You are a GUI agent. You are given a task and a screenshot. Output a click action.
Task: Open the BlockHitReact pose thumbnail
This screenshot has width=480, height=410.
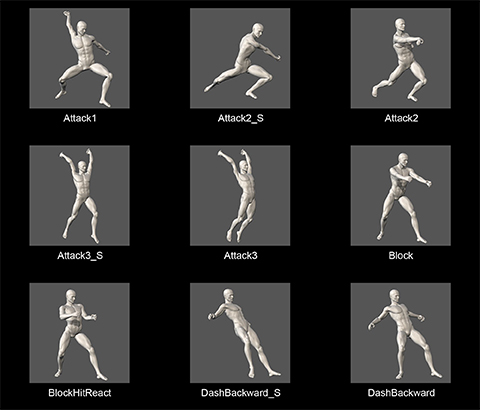(x=79, y=333)
